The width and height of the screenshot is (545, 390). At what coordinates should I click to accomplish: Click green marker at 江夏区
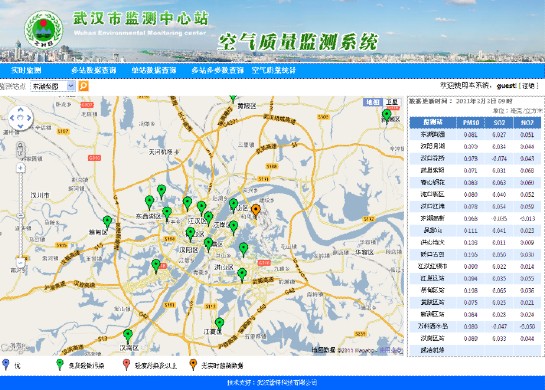point(219,324)
